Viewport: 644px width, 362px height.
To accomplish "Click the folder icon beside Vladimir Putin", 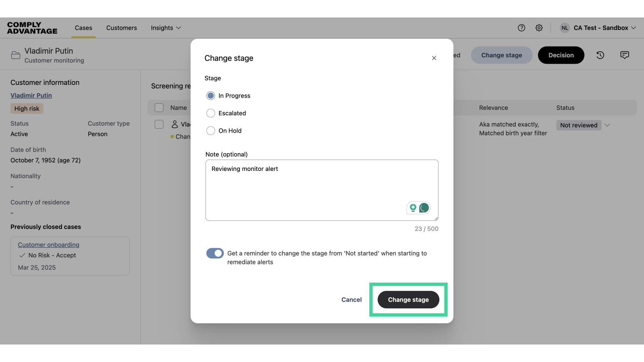I will pyautogui.click(x=15, y=55).
